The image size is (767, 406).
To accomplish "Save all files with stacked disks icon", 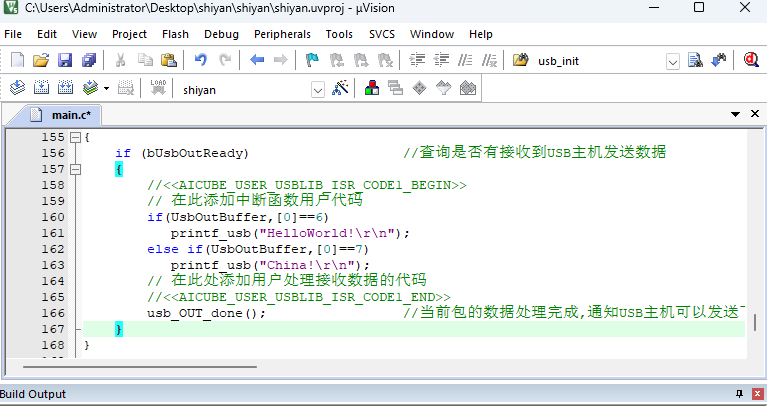I will (x=89, y=60).
